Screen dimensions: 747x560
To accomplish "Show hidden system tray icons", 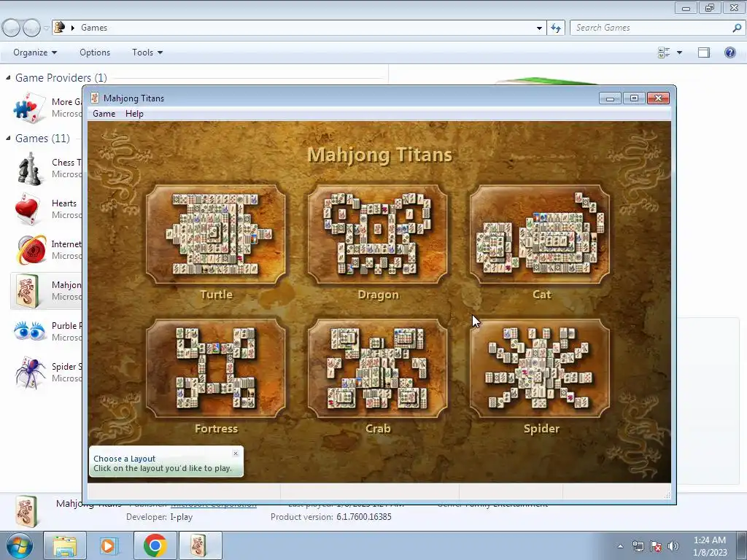I will (x=620, y=546).
